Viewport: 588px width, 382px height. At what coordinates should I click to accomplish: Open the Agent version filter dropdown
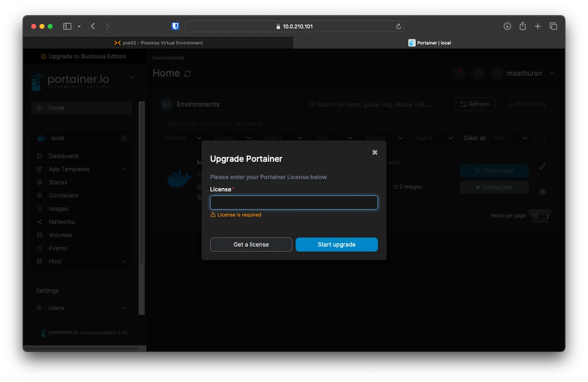coord(434,138)
